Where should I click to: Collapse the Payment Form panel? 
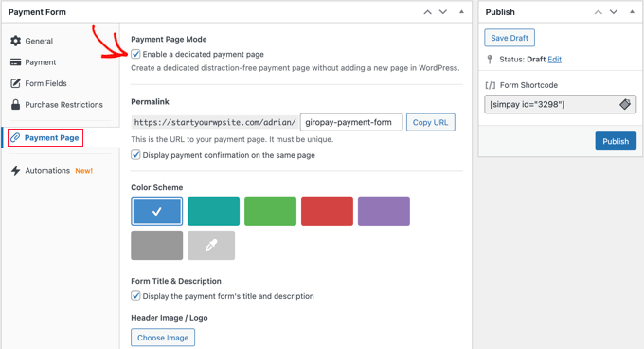pyautogui.click(x=461, y=12)
